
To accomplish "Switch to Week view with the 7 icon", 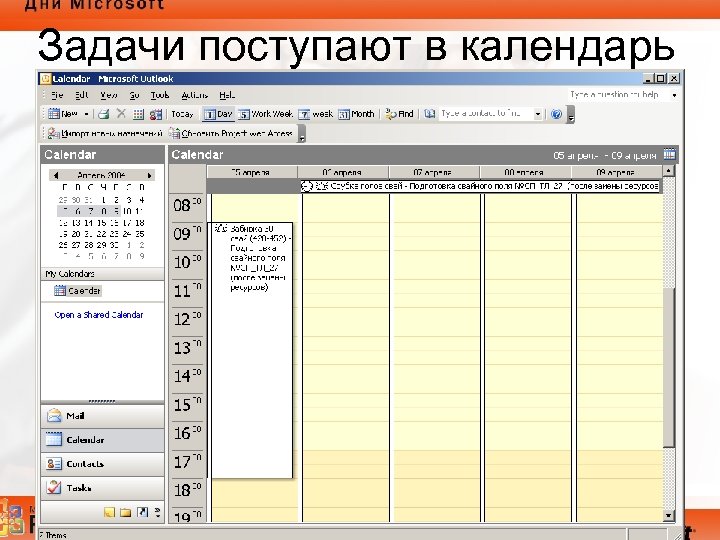I will tap(315, 114).
